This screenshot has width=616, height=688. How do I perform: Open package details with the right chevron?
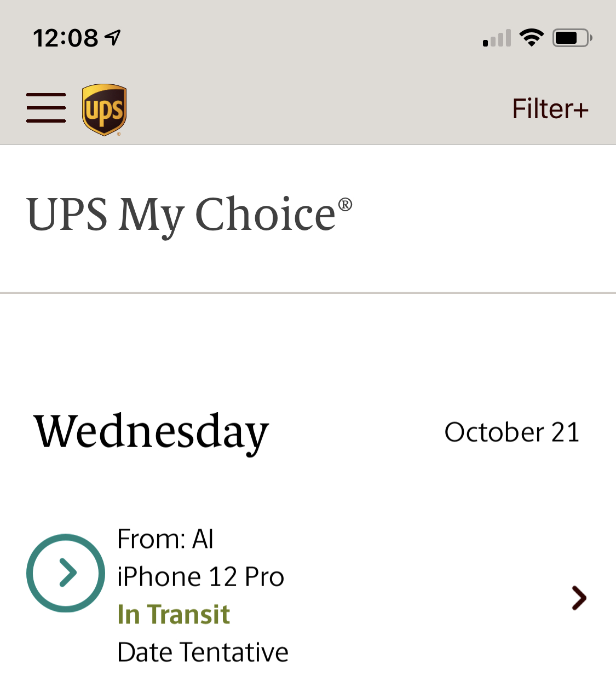[x=579, y=597]
